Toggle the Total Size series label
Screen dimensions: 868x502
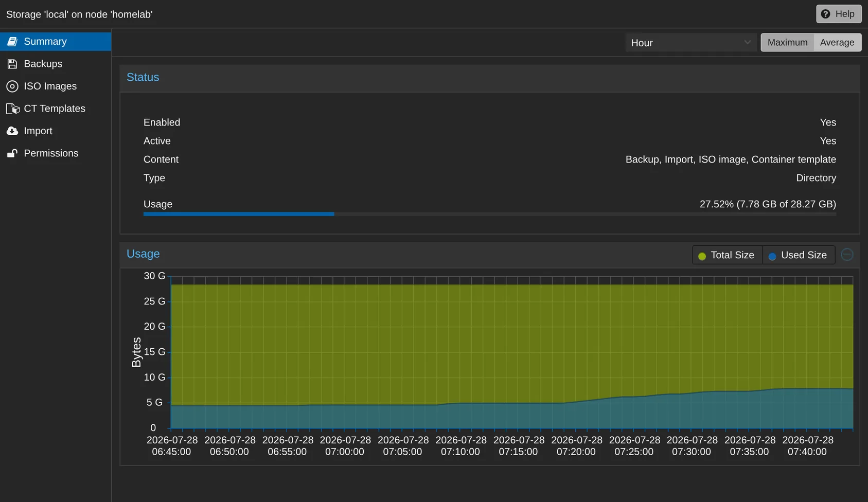click(x=732, y=255)
